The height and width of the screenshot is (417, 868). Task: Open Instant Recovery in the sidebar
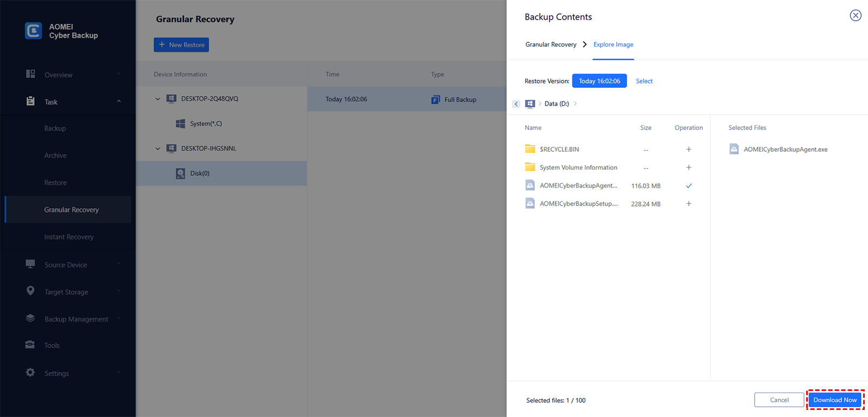click(x=69, y=237)
